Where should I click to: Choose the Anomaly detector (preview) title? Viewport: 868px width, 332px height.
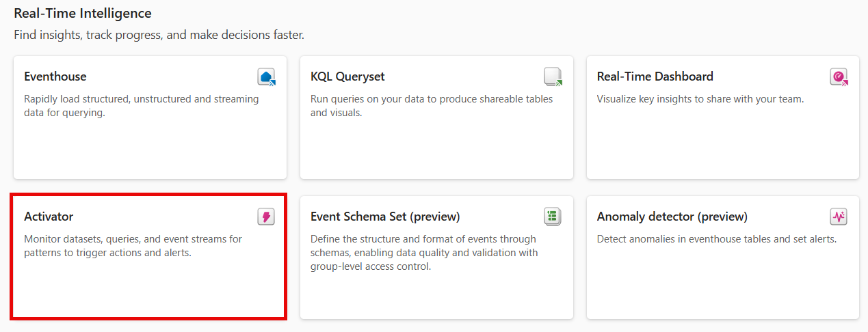pyautogui.click(x=672, y=217)
